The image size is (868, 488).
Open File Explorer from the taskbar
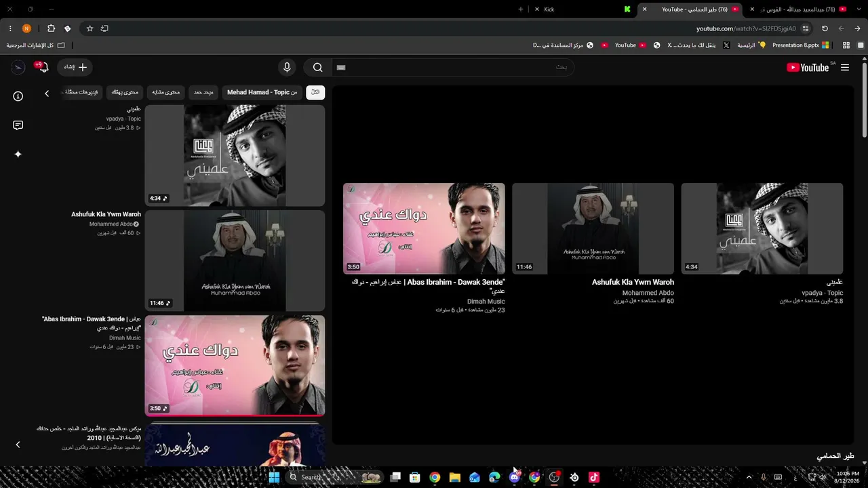(x=455, y=477)
